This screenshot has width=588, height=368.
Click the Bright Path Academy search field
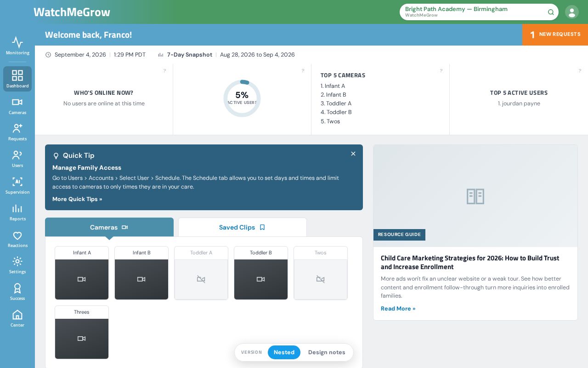point(479,12)
